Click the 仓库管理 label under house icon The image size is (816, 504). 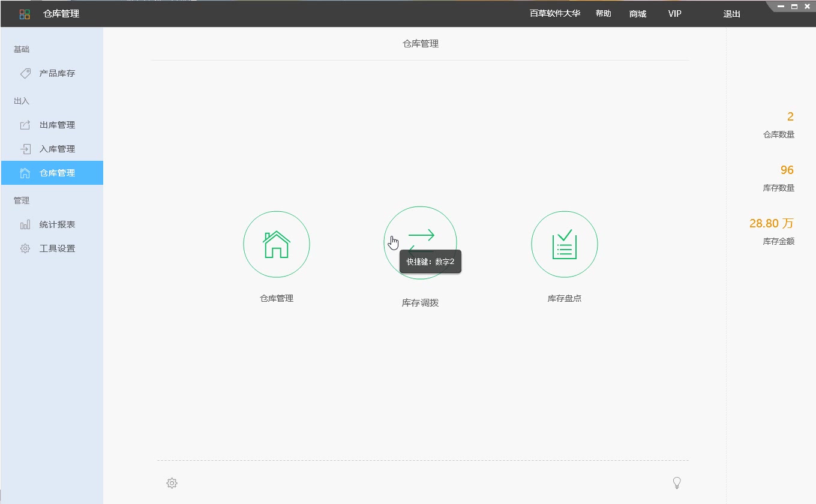(x=277, y=298)
